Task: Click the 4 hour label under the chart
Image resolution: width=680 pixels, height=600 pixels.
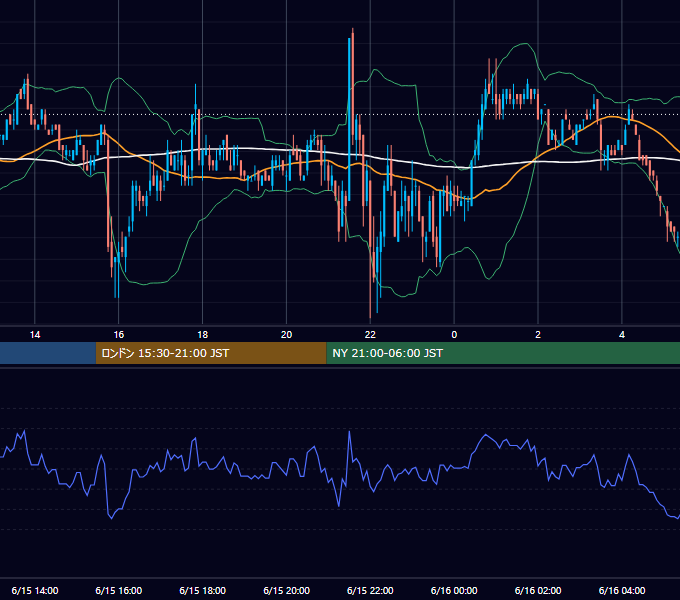Action: point(622,335)
